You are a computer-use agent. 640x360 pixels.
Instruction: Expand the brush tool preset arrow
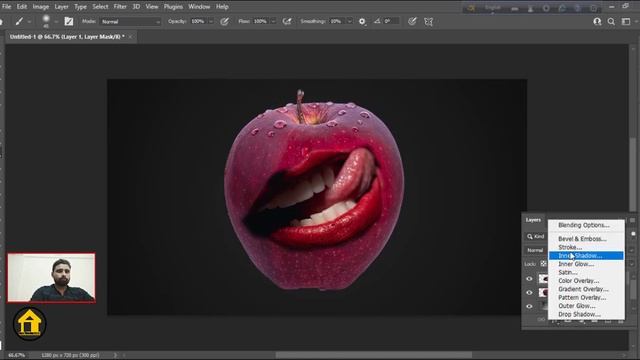point(29,22)
